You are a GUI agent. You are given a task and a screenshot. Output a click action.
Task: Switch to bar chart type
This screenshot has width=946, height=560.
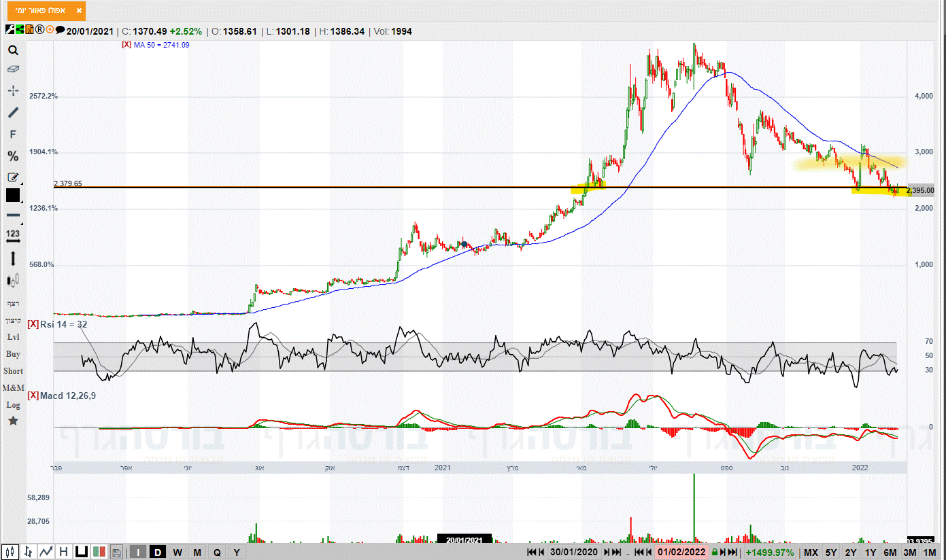pos(28,552)
